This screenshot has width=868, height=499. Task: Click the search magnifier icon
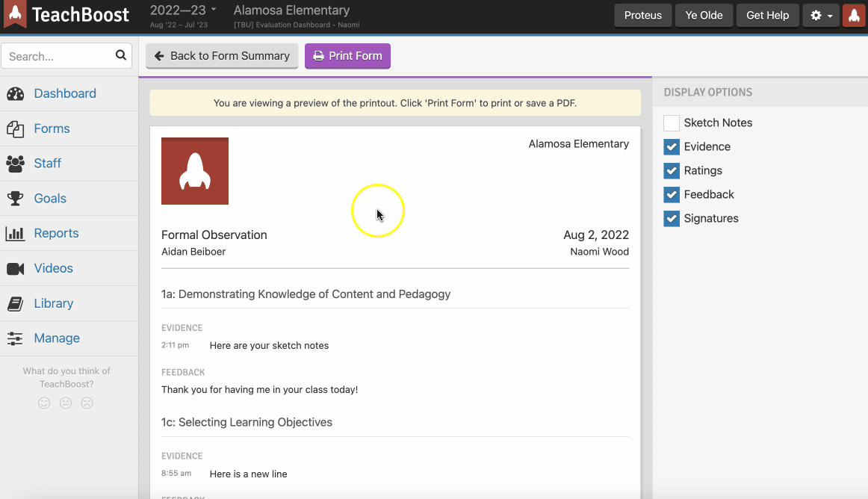pyautogui.click(x=121, y=55)
